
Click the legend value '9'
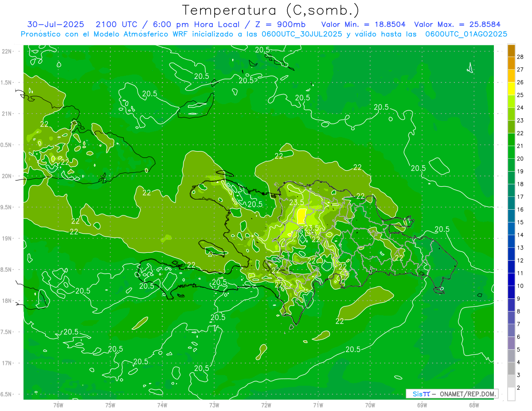tap(519, 299)
